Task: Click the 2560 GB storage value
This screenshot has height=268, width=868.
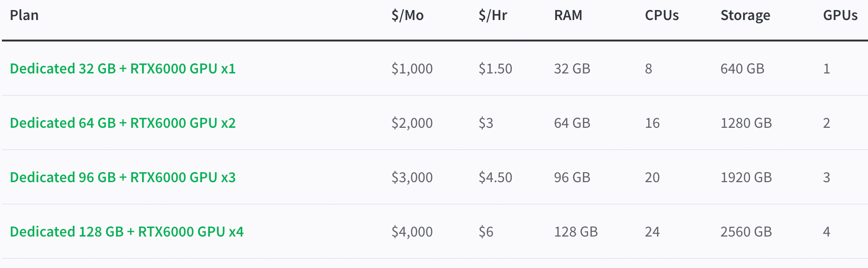Action: pyautogui.click(x=746, y=232)
